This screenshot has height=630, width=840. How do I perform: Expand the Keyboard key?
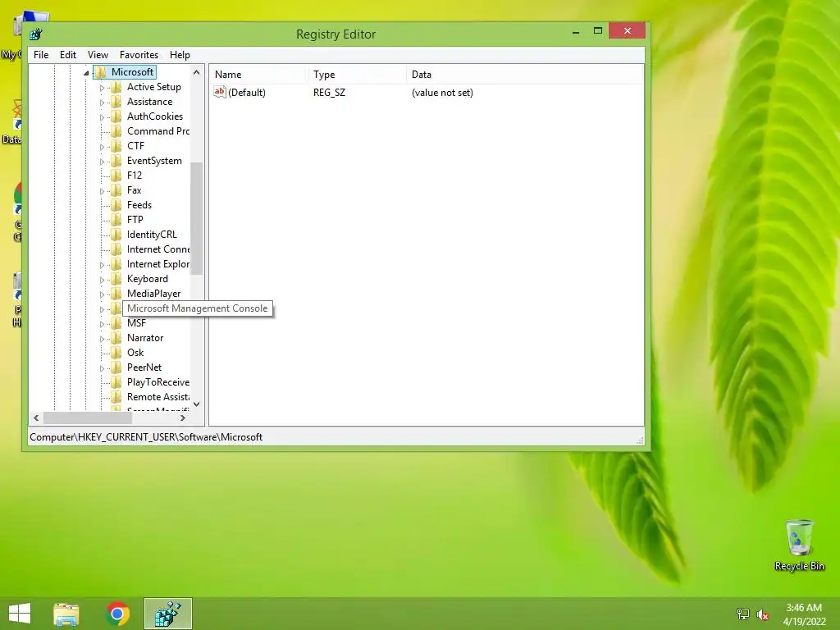click(x=102, y=280)
